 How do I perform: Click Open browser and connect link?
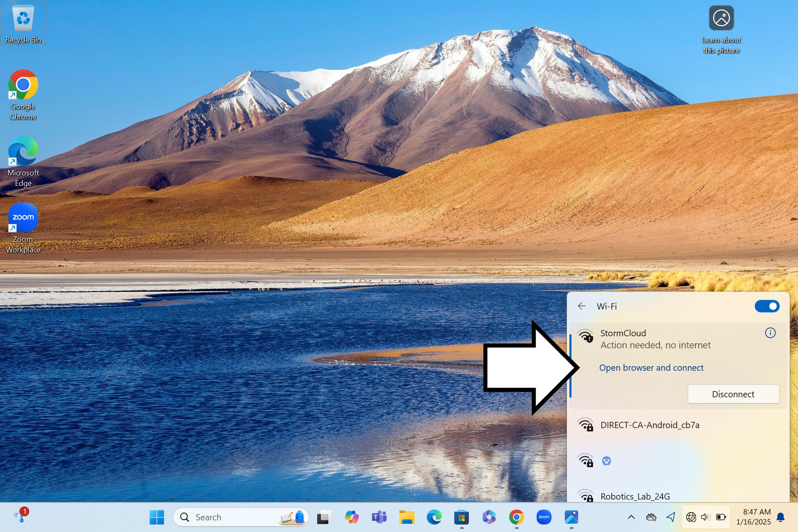(x=651, y=368)
